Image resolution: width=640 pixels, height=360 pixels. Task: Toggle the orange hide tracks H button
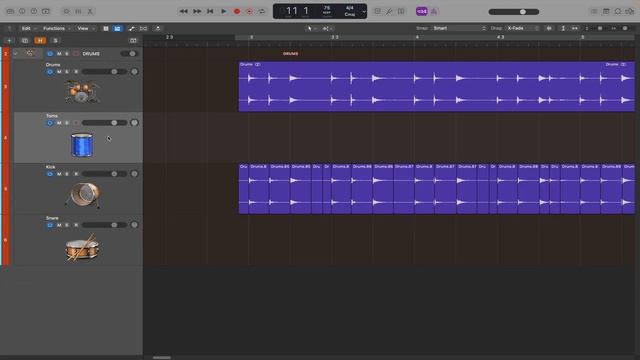point(40,40)
